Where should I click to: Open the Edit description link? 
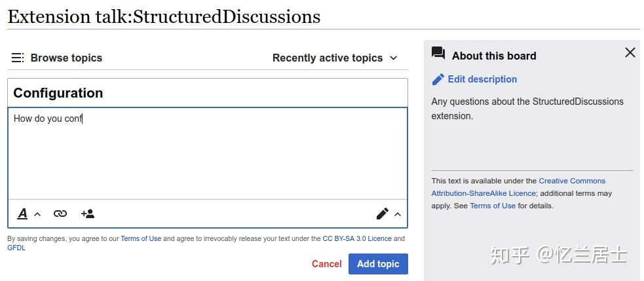(482, 79)
